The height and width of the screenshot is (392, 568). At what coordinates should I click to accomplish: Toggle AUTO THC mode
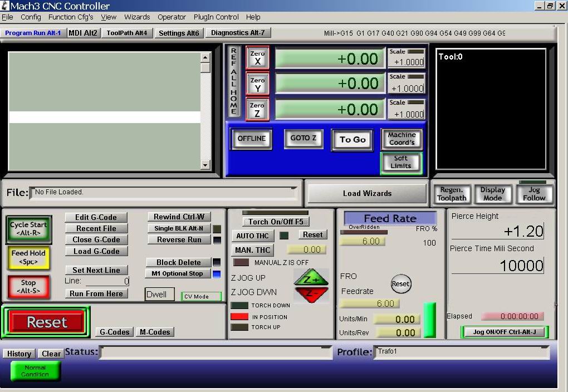(252, 236)
